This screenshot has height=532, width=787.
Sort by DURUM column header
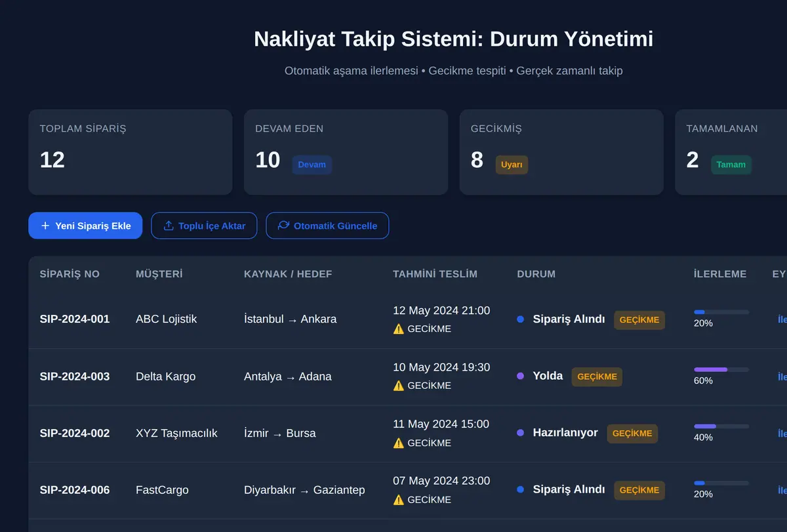[x=536, y=274]
